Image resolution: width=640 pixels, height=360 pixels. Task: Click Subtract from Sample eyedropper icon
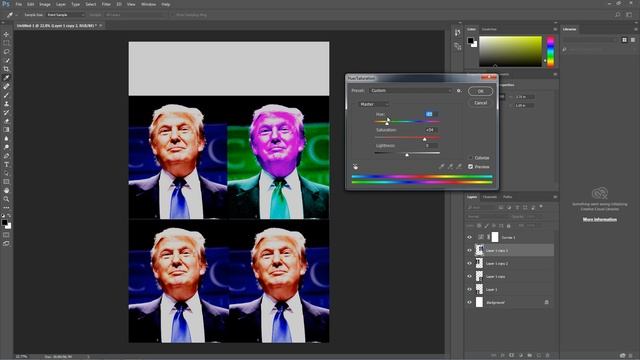pos(459,167)
